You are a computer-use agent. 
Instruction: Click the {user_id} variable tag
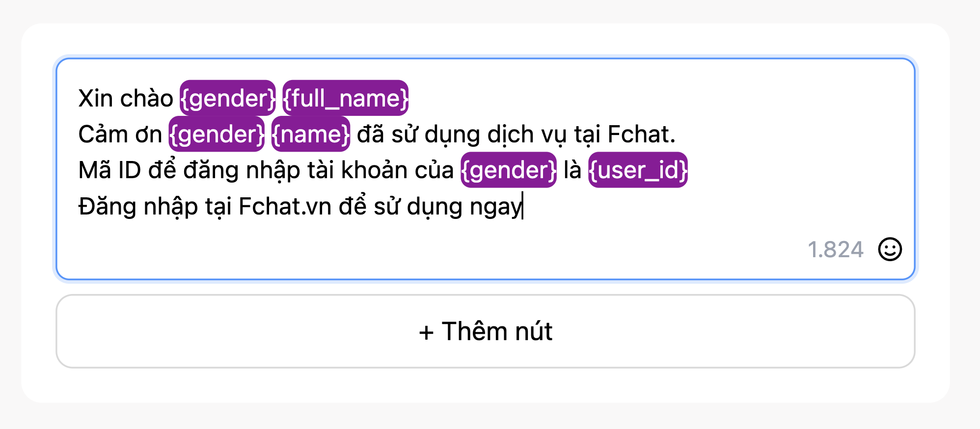click(638, 170)
